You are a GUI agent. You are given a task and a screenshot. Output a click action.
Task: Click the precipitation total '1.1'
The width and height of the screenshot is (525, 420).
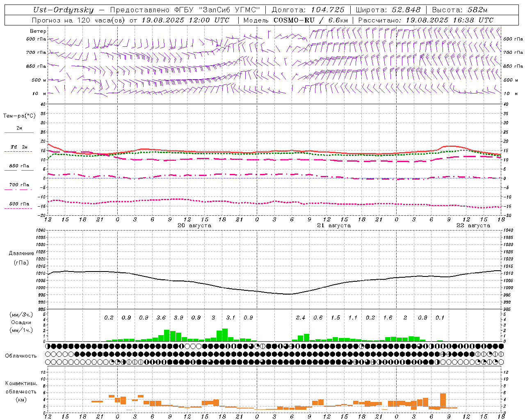click(x=353, y=317)
